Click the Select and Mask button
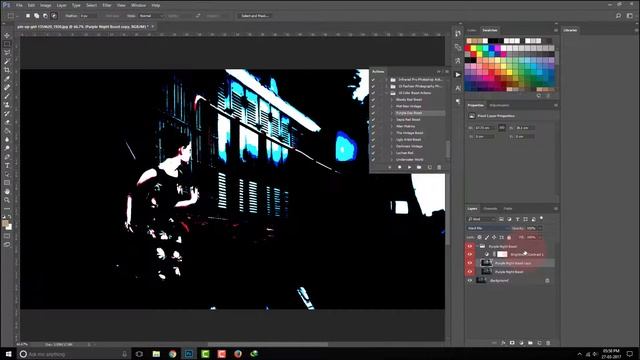 pyautogui.click(x=255, y=16)
